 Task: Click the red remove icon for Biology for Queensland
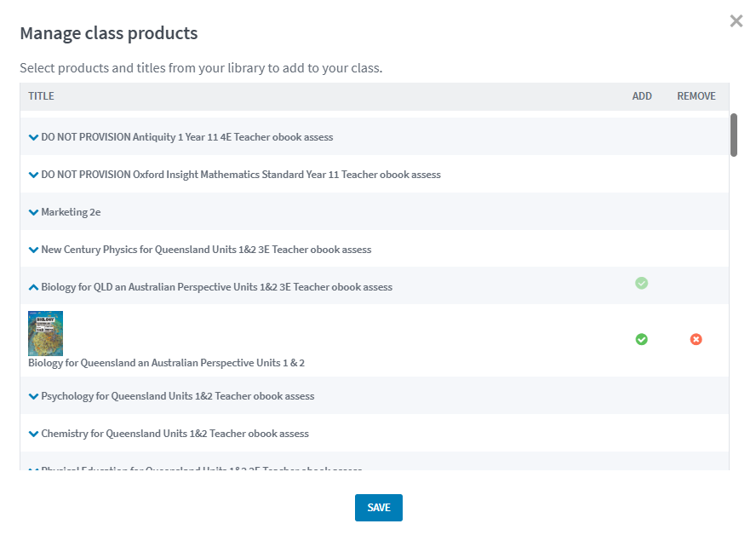[x=696, y=339]
